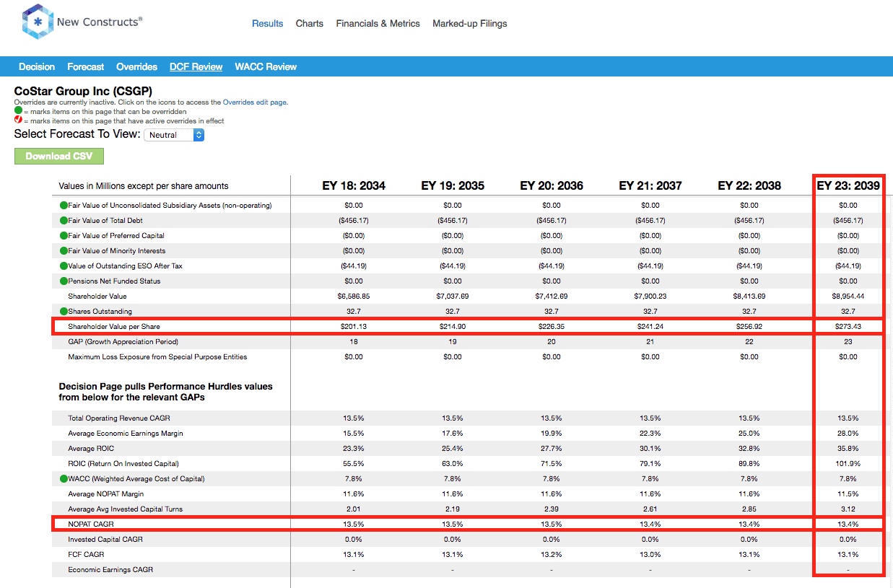Image resolution: width=893 pixels, height=588 pixels.
Task: Open the Neutral forecast dropdown
Action: (x=174, y=135)
